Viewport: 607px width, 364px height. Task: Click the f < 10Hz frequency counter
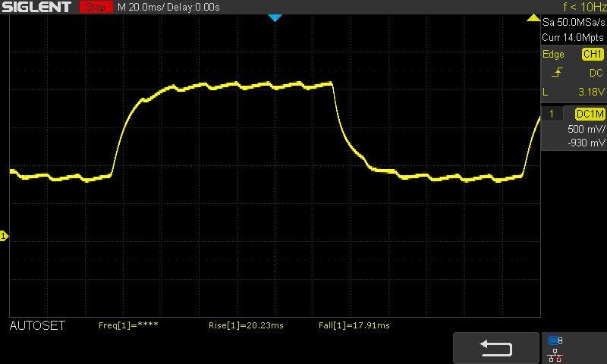click(x=584, y=7)
